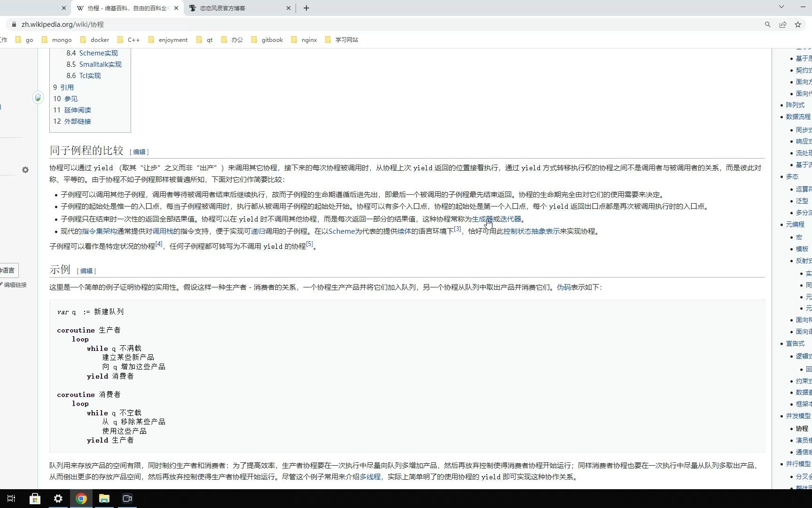Open Task View on the taskbar
The width and height of the screenshot is (812, 508).
pos(11,499)
